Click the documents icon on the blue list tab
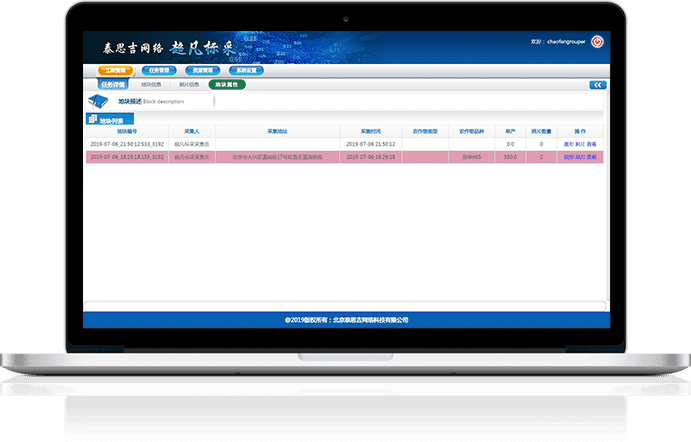This screenshot has width=691, height=442. pos(93,119)
